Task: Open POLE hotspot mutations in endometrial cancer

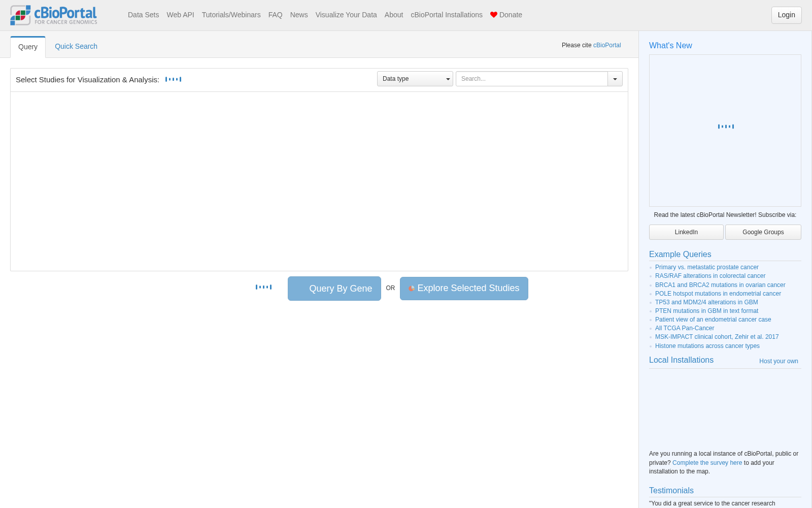Action: pyautogui.click(x=718, y=294)
